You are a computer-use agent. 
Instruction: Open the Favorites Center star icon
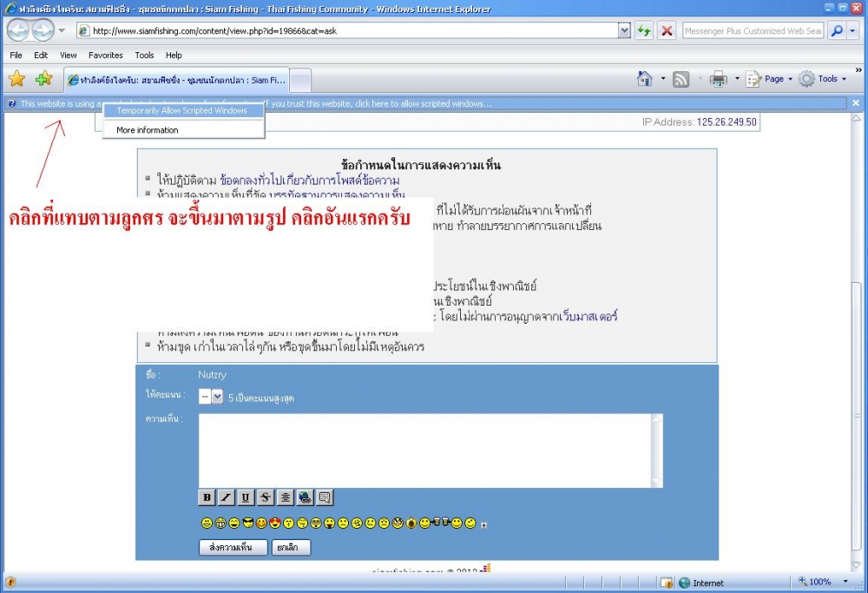pos(17,79)
